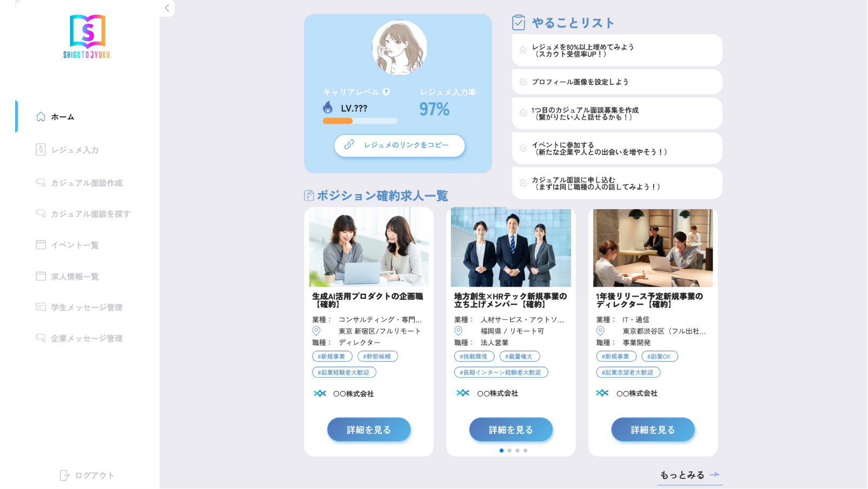Collapse the sidebar with chevron arrow

167,8
